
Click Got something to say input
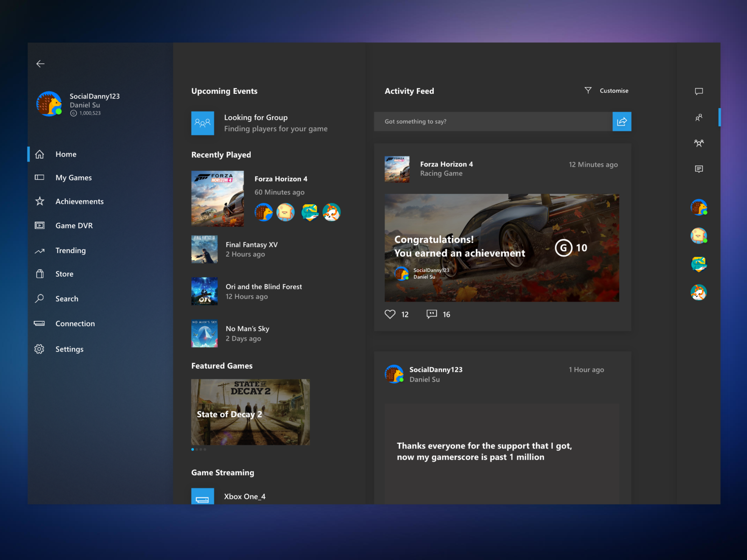[x=493, y=121]
